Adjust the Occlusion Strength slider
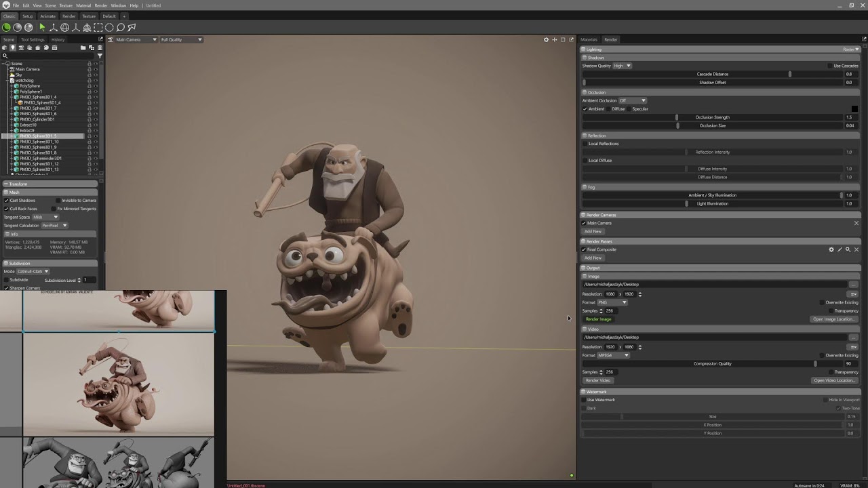 [712, 117]
